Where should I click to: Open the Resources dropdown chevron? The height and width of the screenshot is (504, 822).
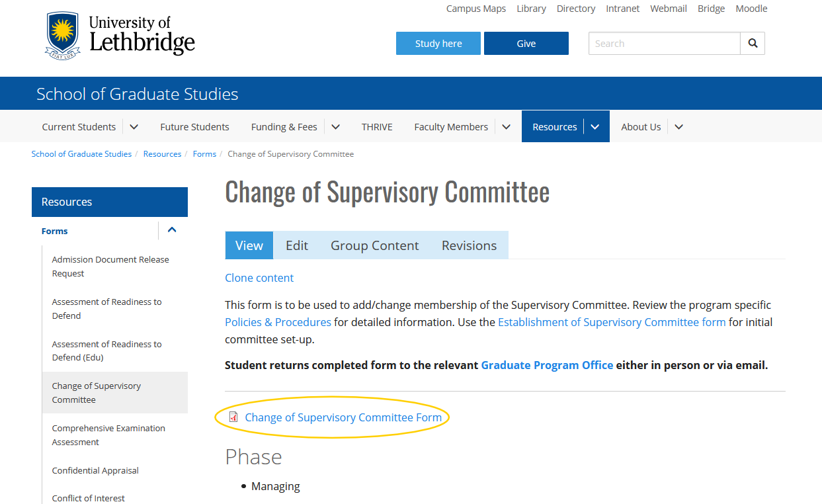coord(595,127)
